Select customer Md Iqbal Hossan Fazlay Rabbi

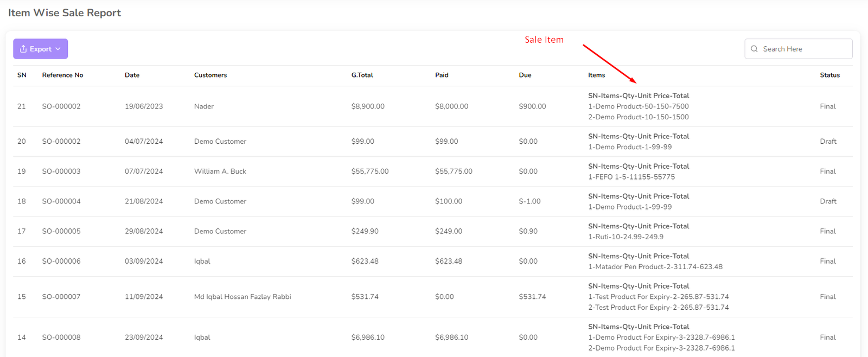click(242, 297)
